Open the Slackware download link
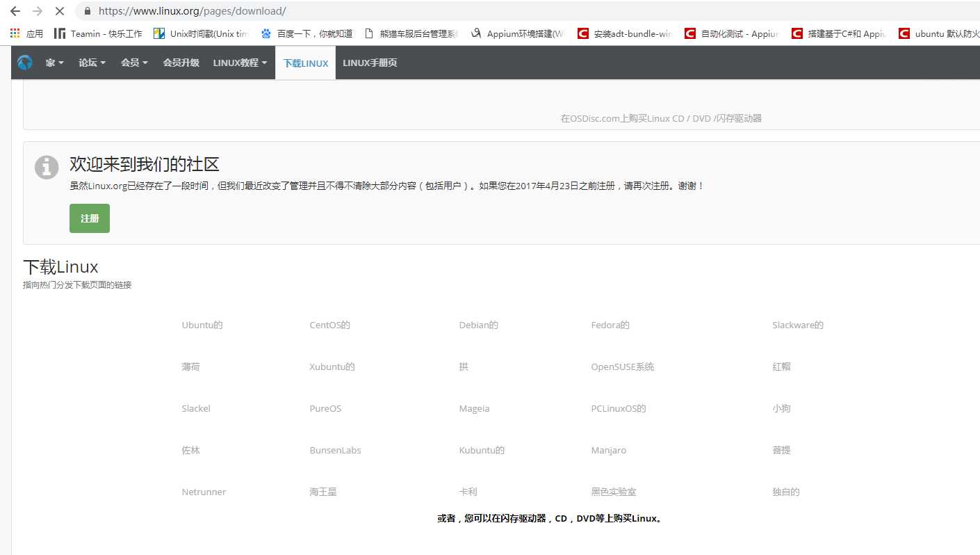Screen dimensions: 980x555 pyautogui.click(x=798, y=325)
